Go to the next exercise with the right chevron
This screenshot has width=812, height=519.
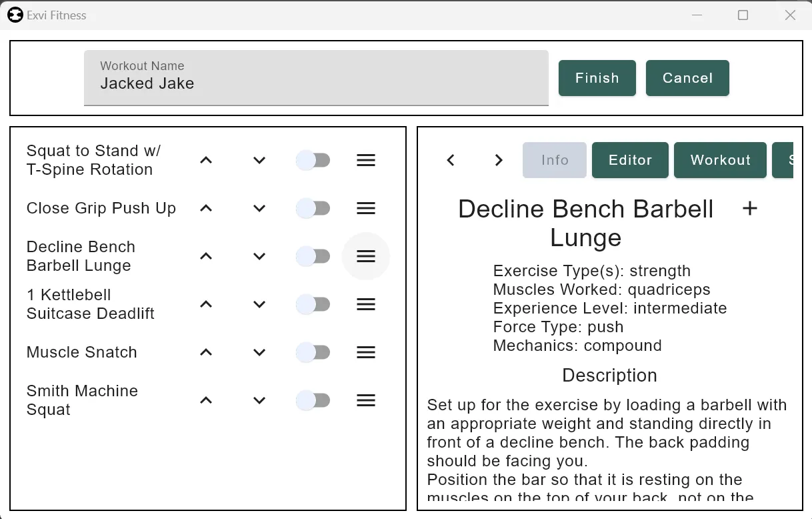(x=499, y=160)
